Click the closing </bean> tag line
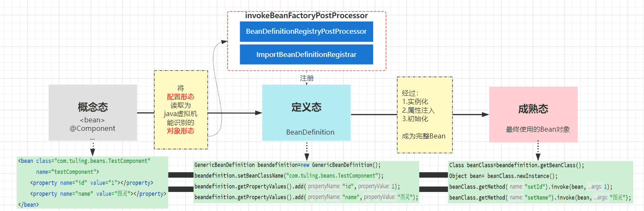This screenshot has height=211, width=644. point(28,204)
